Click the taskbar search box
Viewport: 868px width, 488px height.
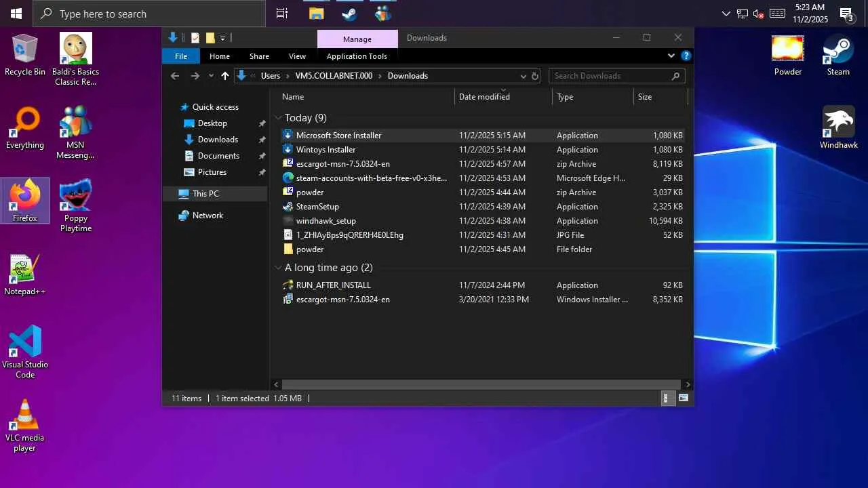click(x=149, y=14)
